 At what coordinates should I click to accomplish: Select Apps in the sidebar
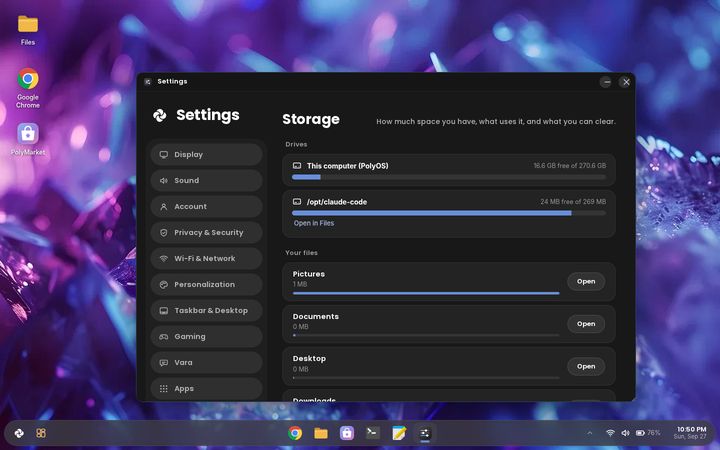(207, 388)
